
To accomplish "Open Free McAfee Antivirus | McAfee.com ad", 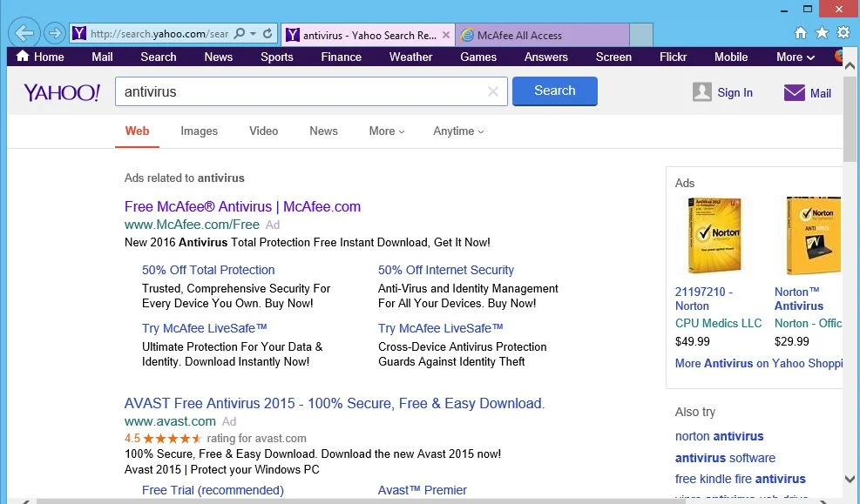I will tap(242, 206).
